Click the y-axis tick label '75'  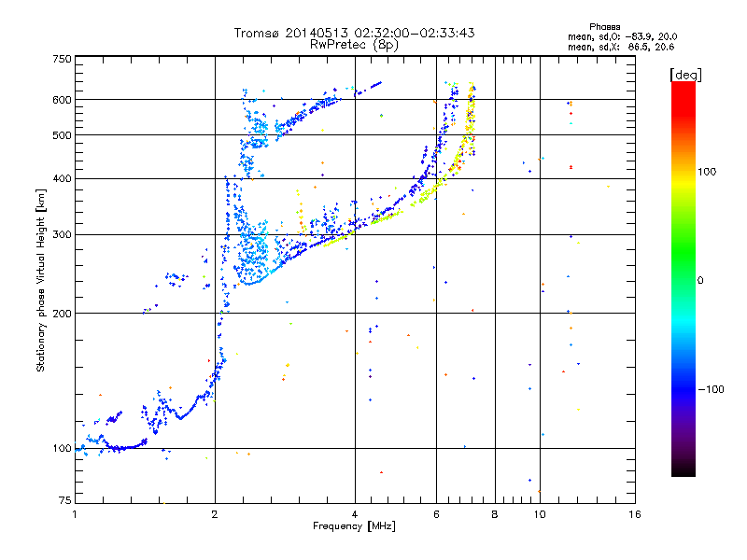coord(65,500)
